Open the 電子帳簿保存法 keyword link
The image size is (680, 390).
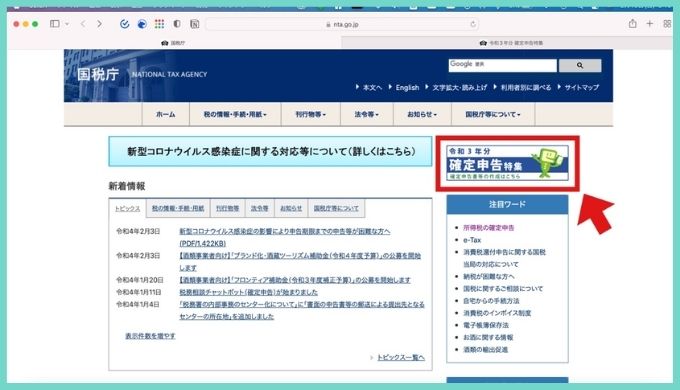point(486,325)
